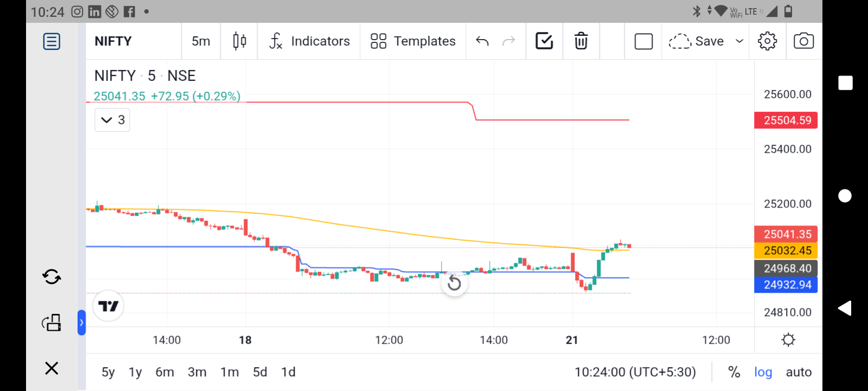Viewport: 868px width, 391px height.
Task: Select the 6m date range
Action: (165, 372)
